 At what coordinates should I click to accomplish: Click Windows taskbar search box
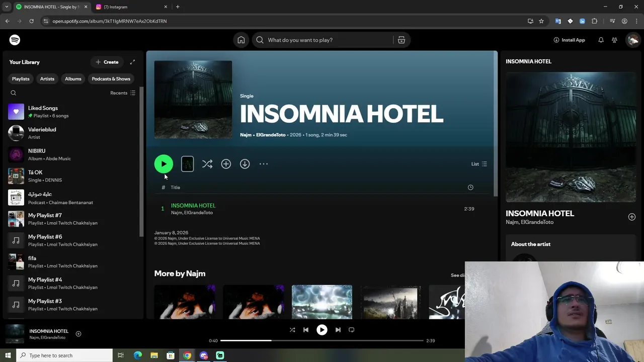pos(64,355)
